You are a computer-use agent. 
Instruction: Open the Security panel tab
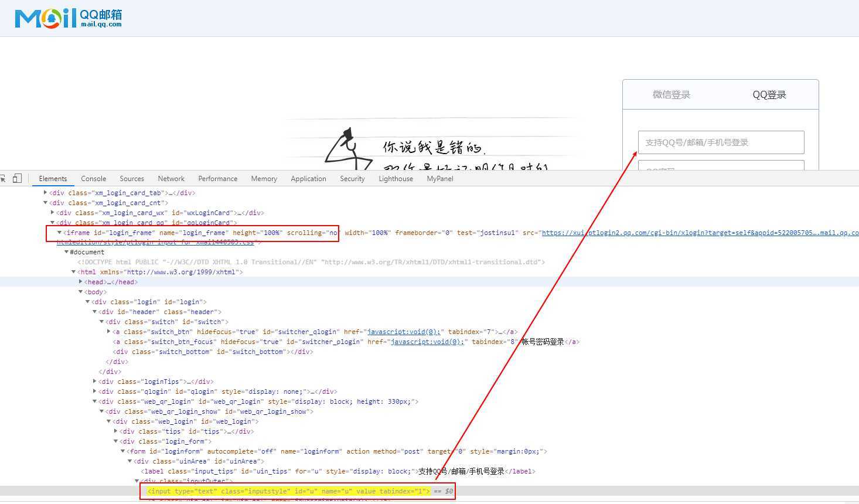click(352, 179)
